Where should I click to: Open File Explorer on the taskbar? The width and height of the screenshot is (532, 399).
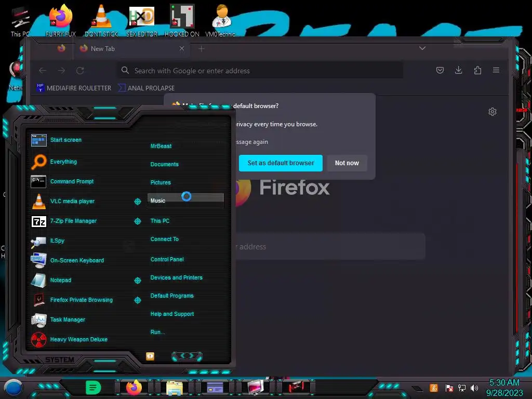(x=175, y=388)
